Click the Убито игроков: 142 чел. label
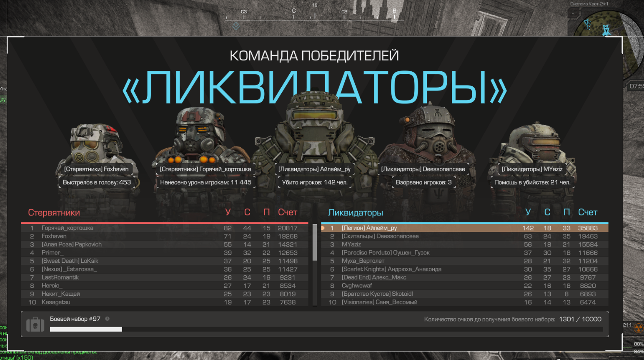Image resolution: width=644 pixels, height=360 pixels. pyautogui.click(x=315, y=182)
